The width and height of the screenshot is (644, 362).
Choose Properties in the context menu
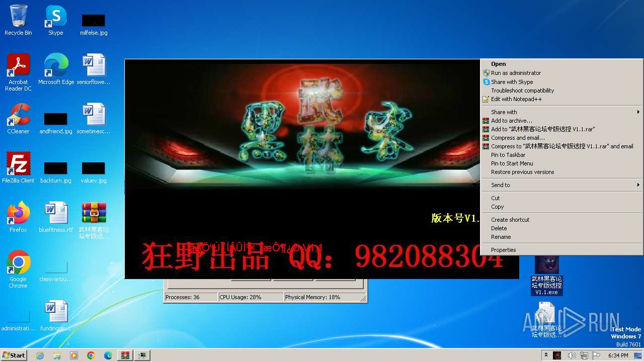point(561,250)
